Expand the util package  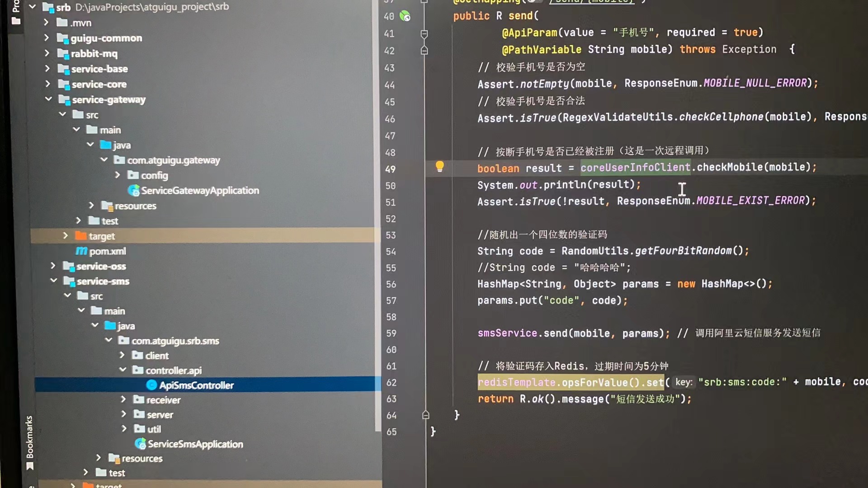[124, 428]
